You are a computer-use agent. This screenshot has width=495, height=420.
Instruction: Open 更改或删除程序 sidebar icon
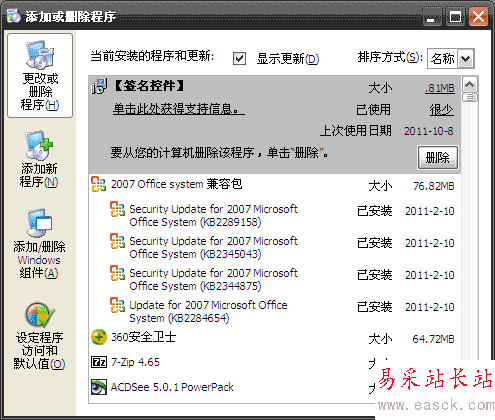click(40, 55)
